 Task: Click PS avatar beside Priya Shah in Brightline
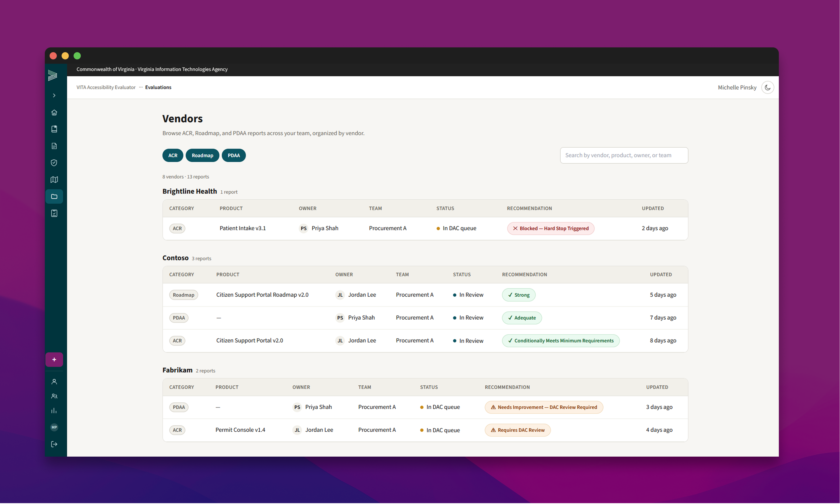point(304,228)
